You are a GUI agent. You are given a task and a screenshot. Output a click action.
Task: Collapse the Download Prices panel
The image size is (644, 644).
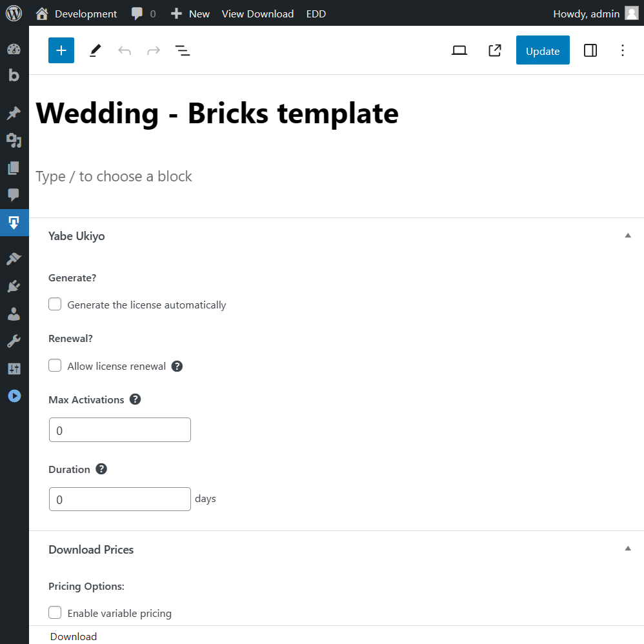point(627,548)
